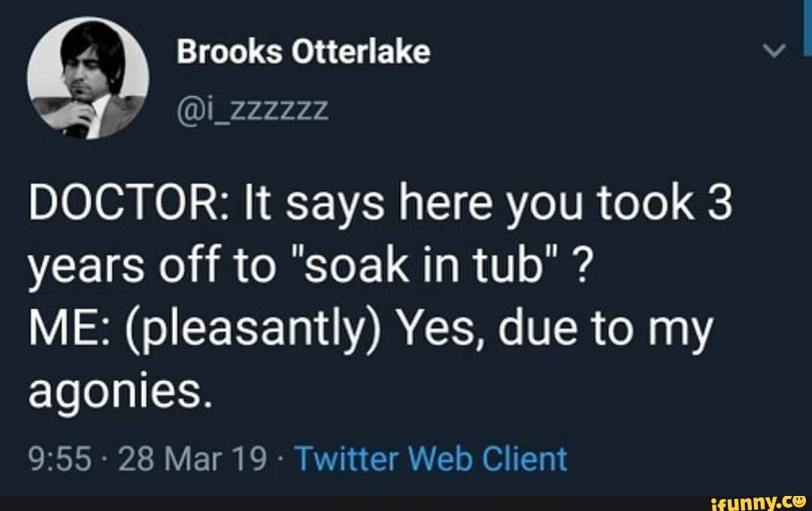Click the number 3 in the tweet
812x511 pixels.
(720, 204)
